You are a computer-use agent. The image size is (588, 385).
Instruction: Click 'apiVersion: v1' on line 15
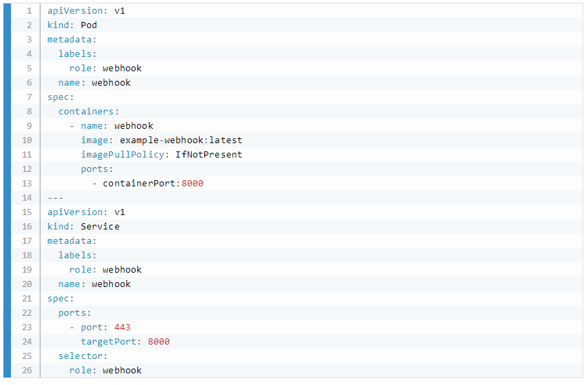[x=86, y=212]
